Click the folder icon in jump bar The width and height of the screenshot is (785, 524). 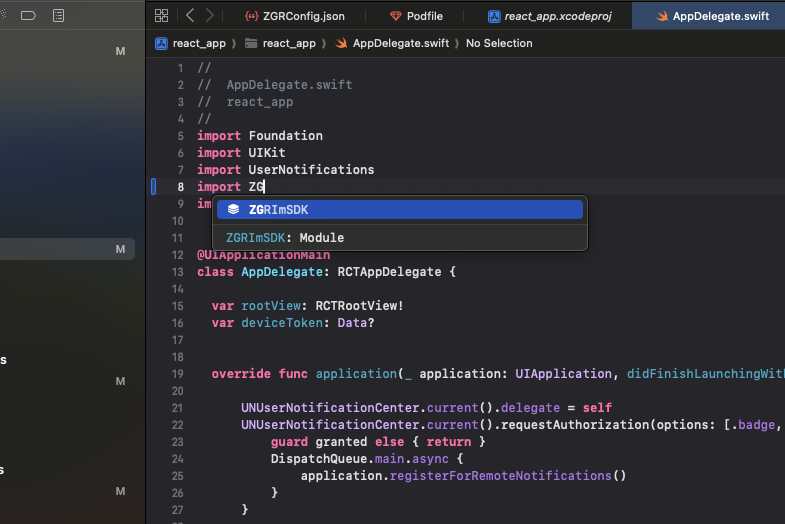click(251, 44)
